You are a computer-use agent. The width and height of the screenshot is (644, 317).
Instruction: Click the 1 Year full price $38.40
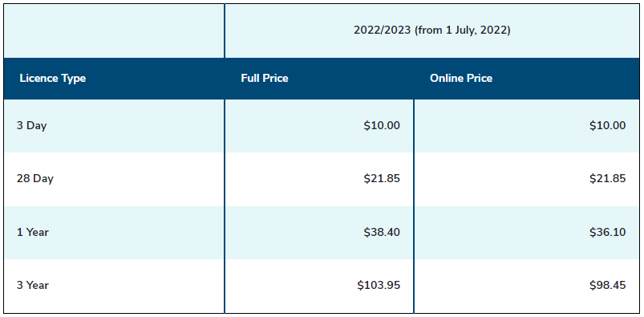382,232
